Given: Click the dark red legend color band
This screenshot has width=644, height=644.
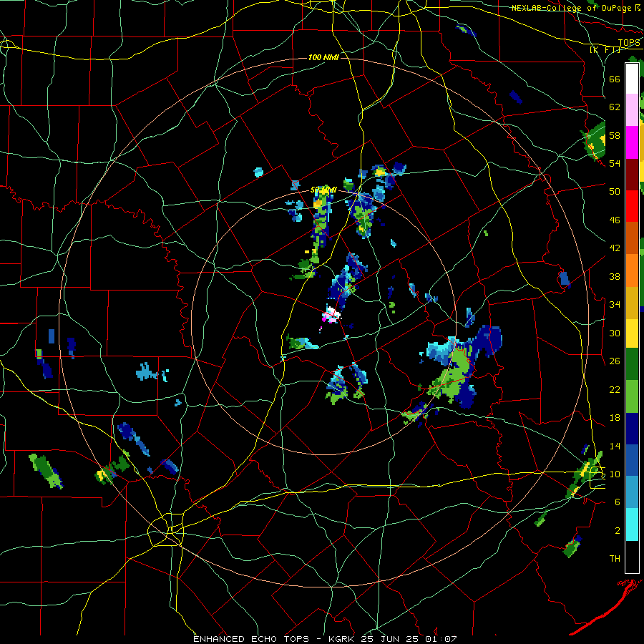Looking at the screenshot, I should tap(632, 174).
